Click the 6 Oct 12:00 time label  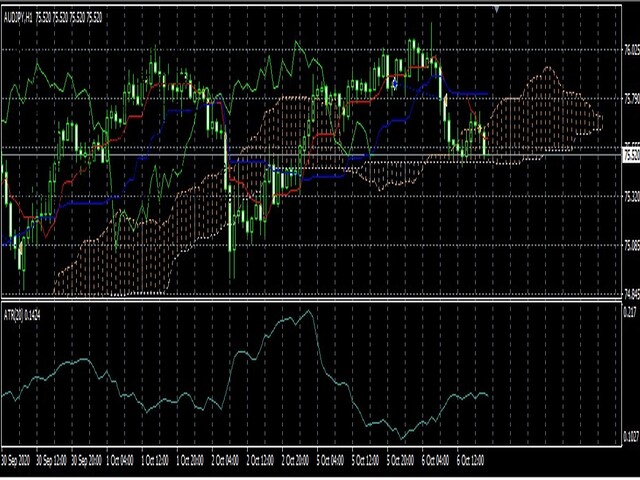coord(471,461)
